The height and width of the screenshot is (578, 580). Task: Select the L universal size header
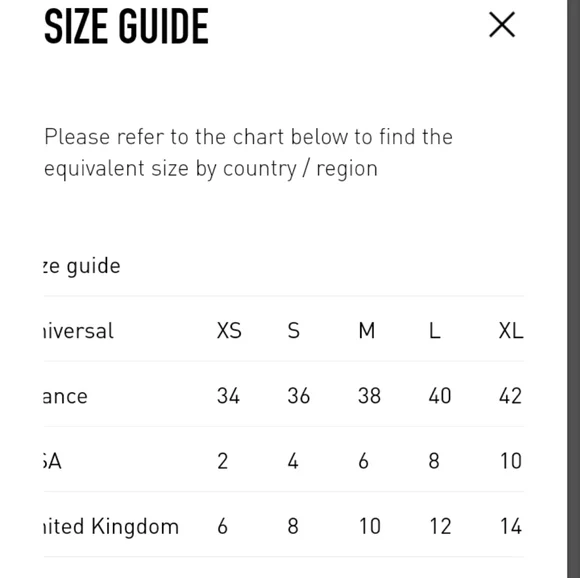434,330
